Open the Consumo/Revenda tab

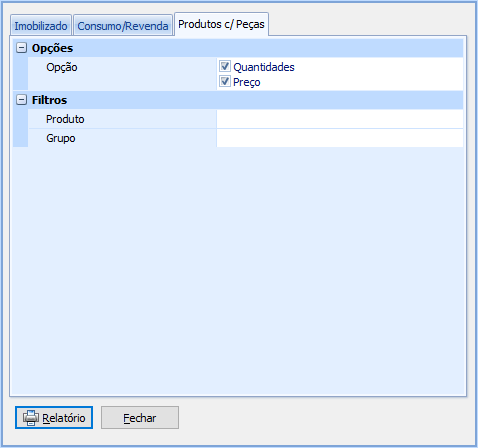click(123, 25)
